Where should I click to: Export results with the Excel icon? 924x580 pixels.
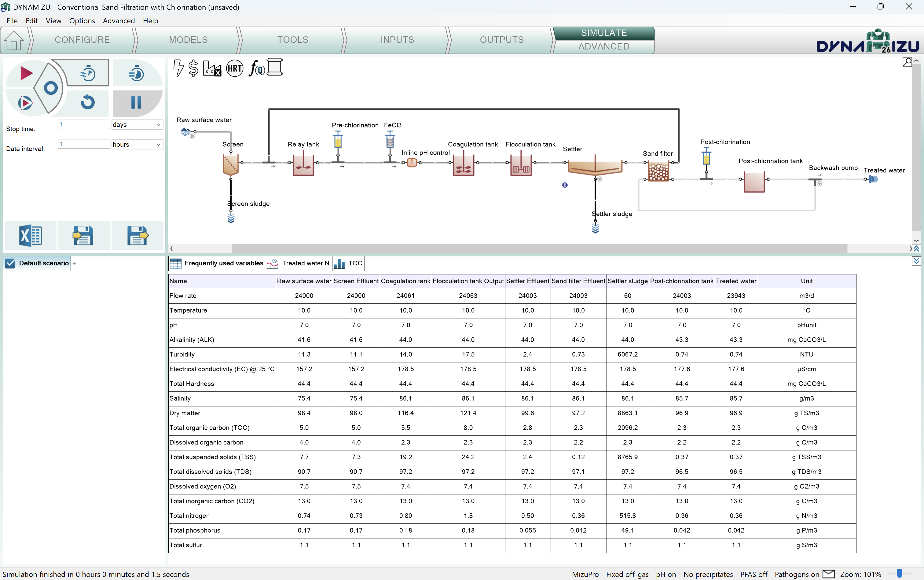[x=30, y=235]
